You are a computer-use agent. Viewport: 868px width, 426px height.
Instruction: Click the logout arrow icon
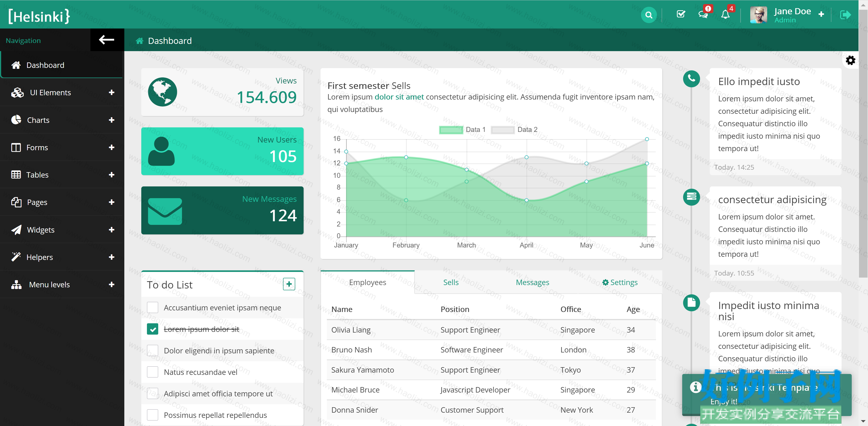[x=845, y=15]
